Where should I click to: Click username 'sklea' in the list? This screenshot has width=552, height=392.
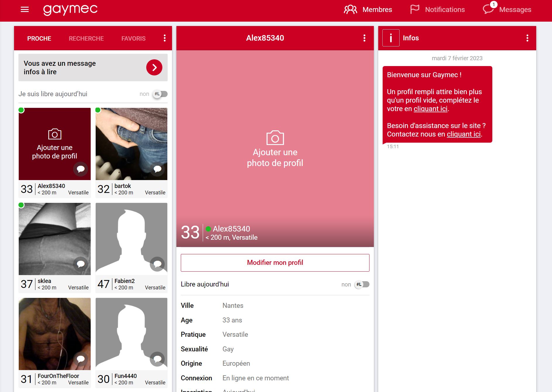click(x=44, y=281)
